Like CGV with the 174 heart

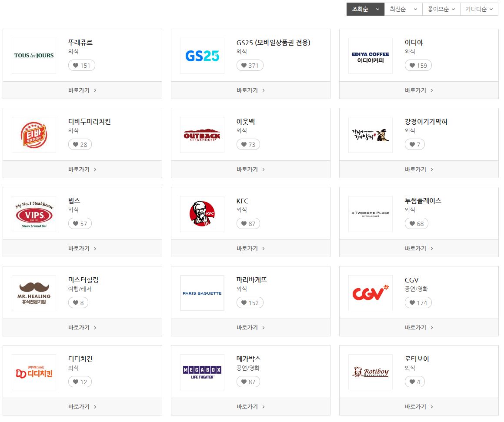[x=418, y=302]
